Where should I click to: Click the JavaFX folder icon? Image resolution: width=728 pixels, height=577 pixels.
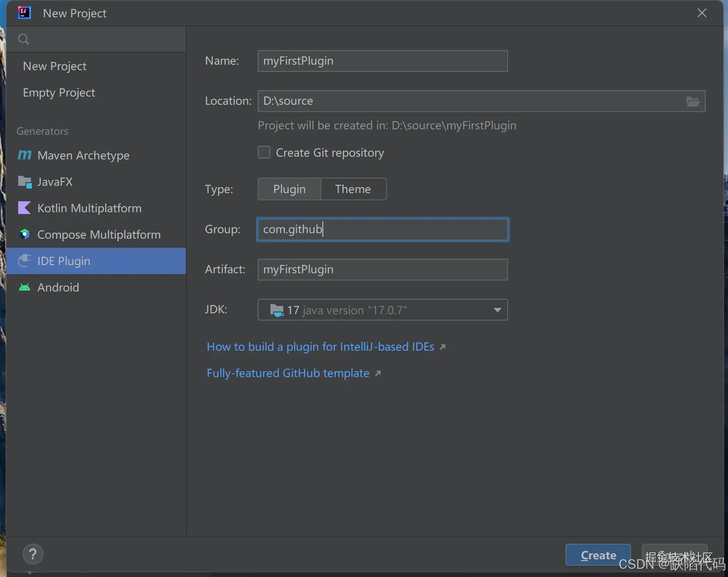click(25, 182)
